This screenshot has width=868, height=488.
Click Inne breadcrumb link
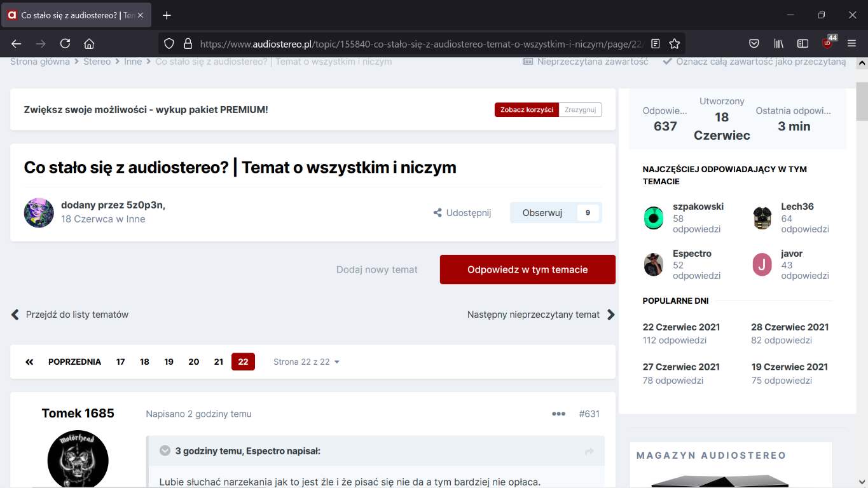pyautogui.click(x=133, y=62)
